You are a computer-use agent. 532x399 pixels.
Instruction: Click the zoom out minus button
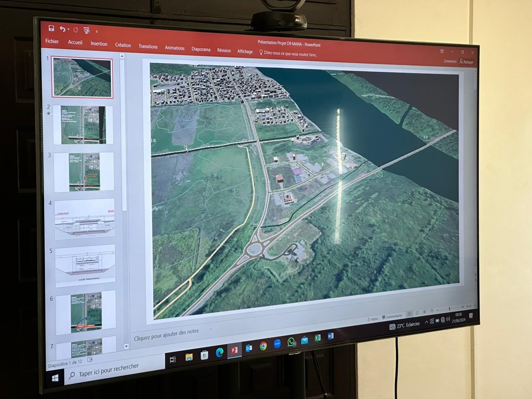[x=437, y=310]
